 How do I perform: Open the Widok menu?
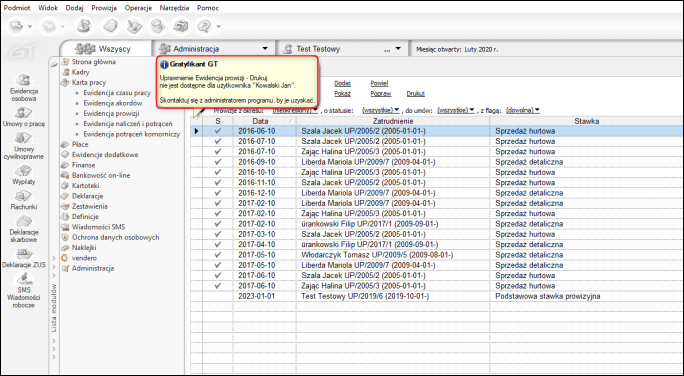coord(48,8)
